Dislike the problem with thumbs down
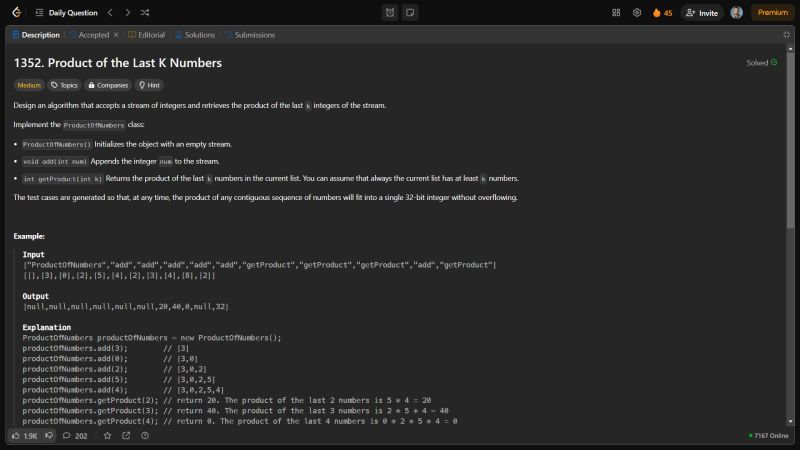The height and width of the screenshot is (450, 800). tap(49, 436)
